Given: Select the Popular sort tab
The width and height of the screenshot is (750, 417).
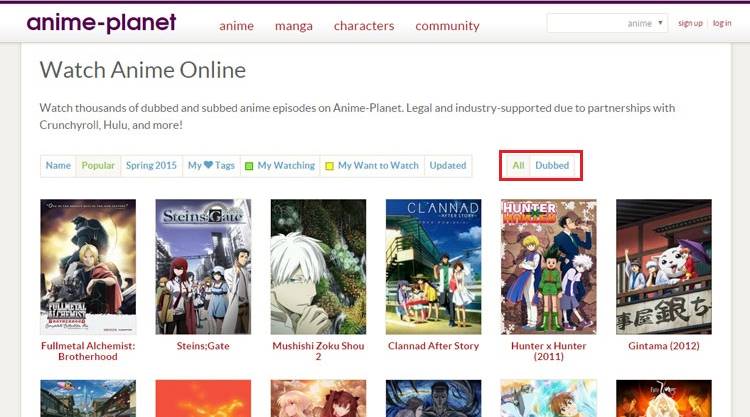Looking at the screenshot, I should click(98, 165).
